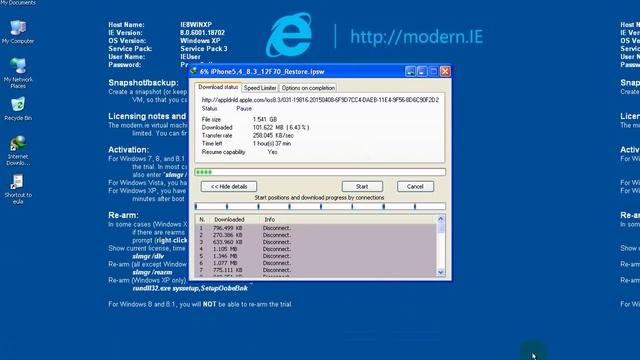Click the Service Pack 3 value

204,49
